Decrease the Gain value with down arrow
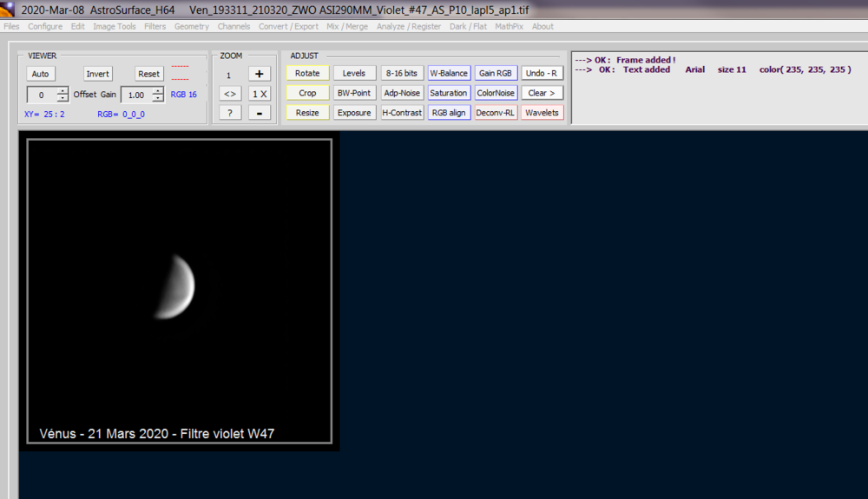The height and width of the screenshot is (499, 868). click(158, 98)
